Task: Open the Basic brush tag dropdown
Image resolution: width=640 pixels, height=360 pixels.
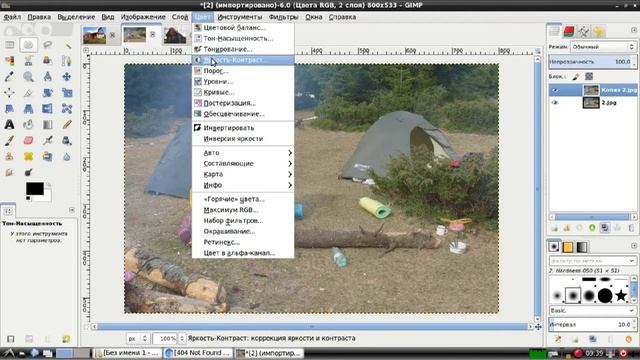Action: click(x=592, y=311)
